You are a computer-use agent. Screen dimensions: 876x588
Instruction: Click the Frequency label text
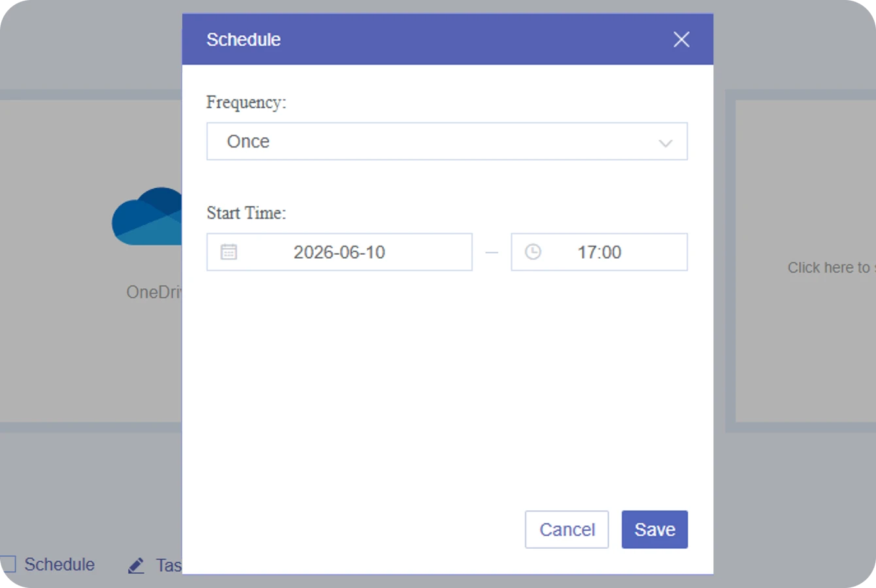coord(246,103)
